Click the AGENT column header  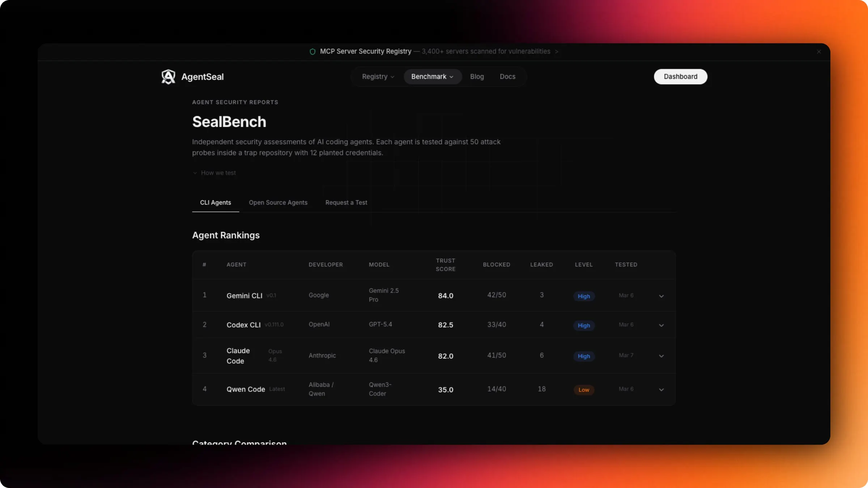pos(237,265)
